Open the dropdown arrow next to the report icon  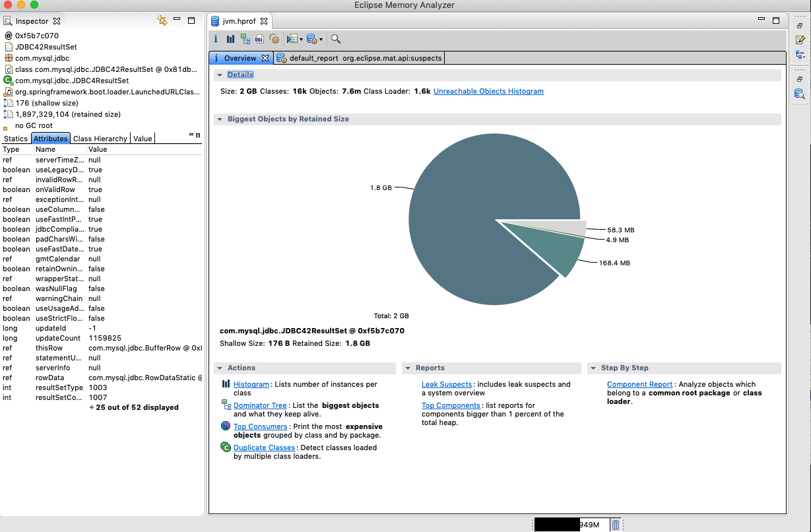click(x=301, y=40)
